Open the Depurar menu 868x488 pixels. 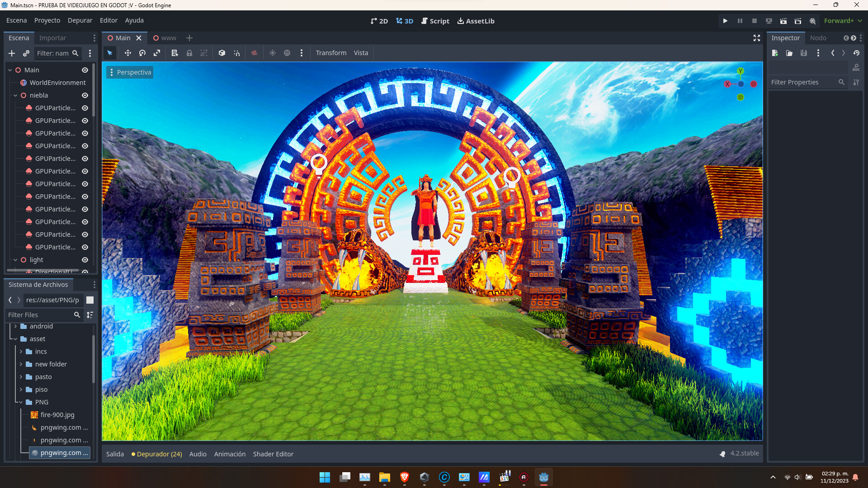(80, 20)
